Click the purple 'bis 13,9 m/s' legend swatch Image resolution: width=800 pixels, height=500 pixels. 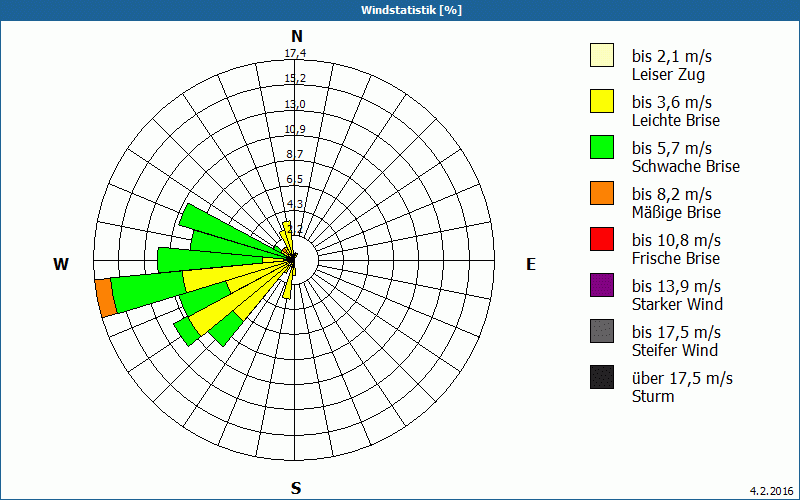tap(602, 285)
